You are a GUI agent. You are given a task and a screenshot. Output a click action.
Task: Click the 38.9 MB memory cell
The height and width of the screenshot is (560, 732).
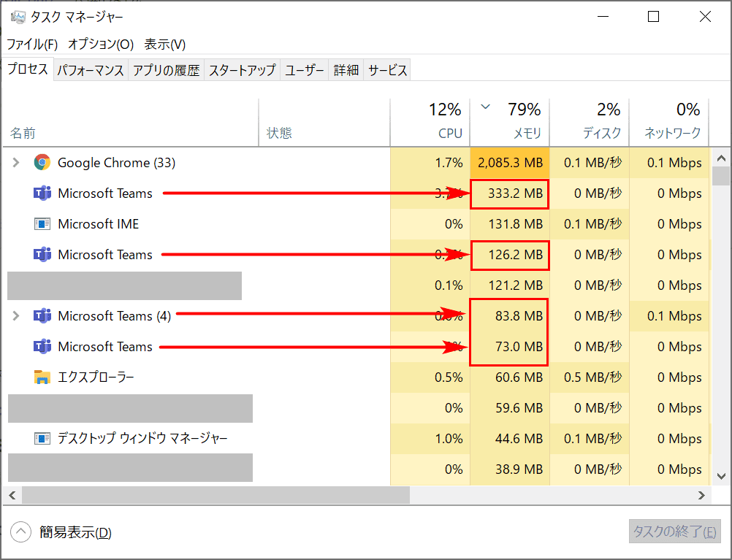(510, 469)
